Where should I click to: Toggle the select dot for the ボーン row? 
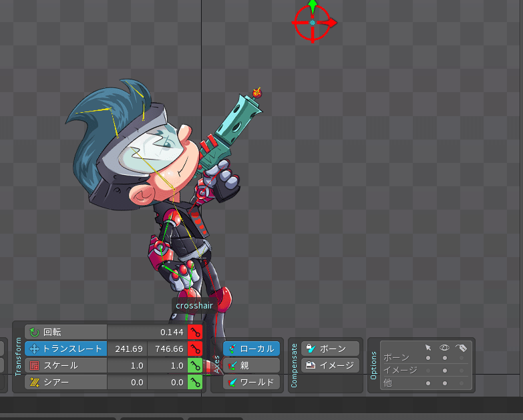(x=428, y=358)
